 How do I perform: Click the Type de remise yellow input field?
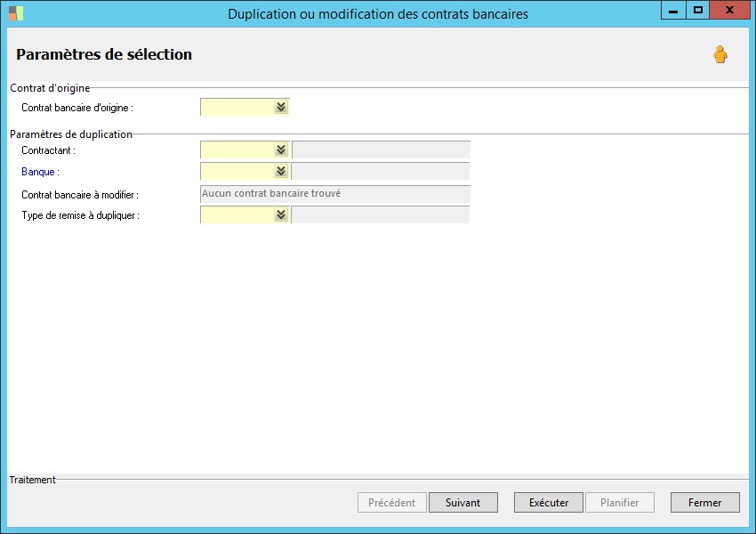coord(237,214)
